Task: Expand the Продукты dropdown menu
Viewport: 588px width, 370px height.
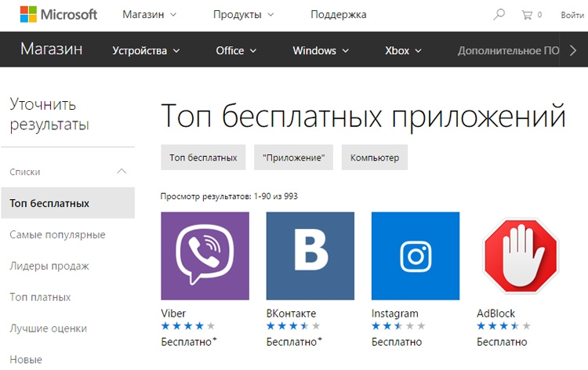Action: 243,15
